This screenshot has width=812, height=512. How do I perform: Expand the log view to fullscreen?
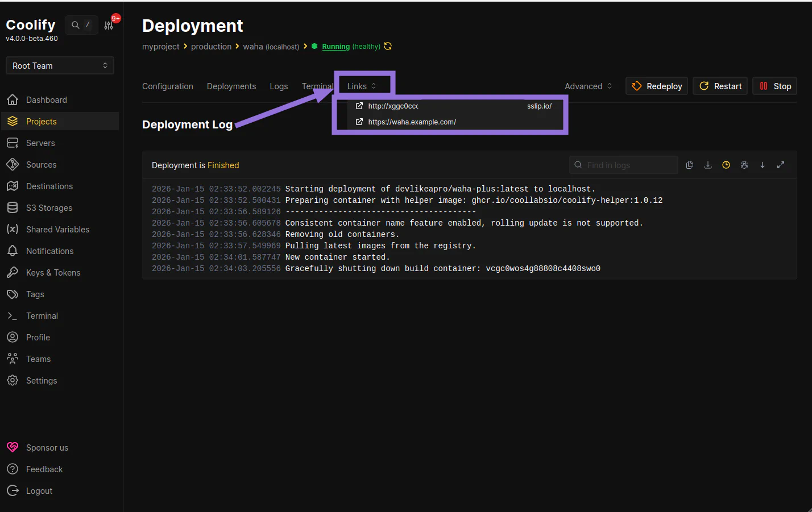[781, 165]
